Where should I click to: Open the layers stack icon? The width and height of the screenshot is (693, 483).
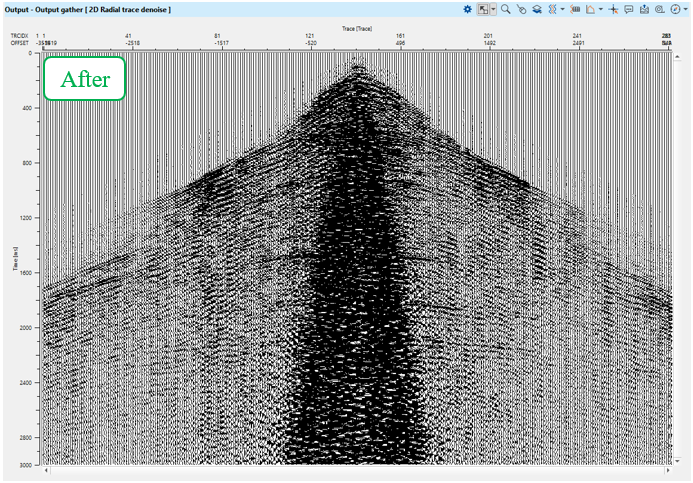pyautogui.click(x=536, y=9)
